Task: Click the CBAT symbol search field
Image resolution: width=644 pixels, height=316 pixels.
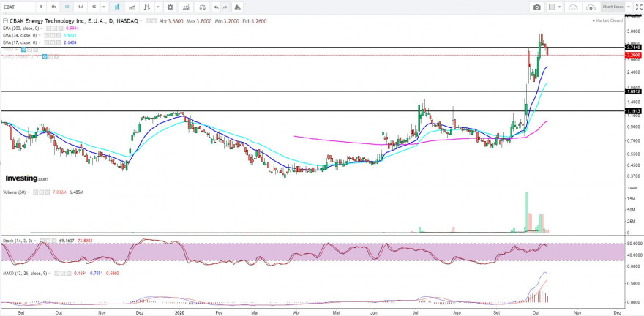Action: (18, 7)
